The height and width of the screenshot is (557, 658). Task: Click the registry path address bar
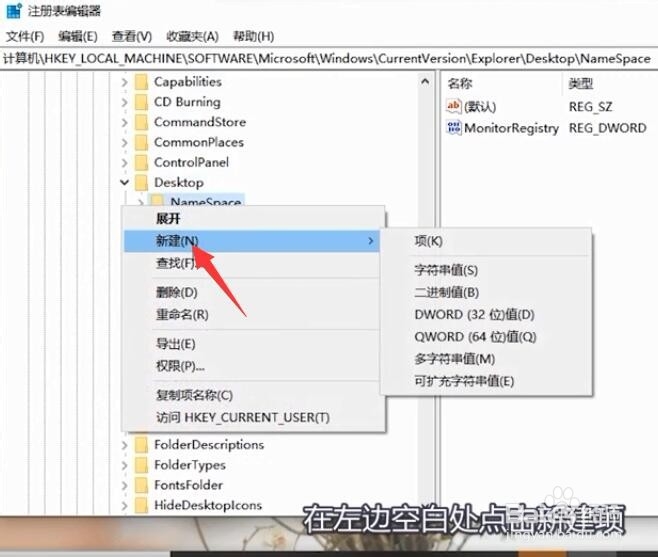click(x=329, y=59)
